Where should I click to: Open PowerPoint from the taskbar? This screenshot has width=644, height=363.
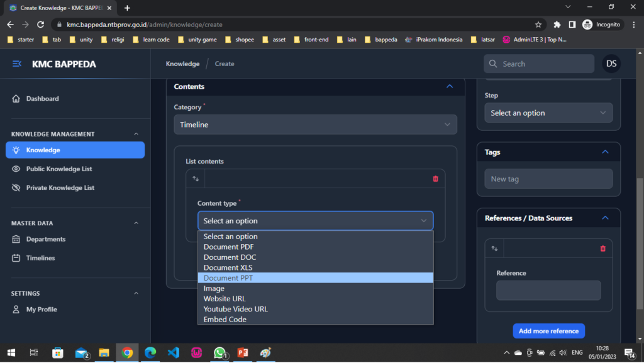coord(243,353)
